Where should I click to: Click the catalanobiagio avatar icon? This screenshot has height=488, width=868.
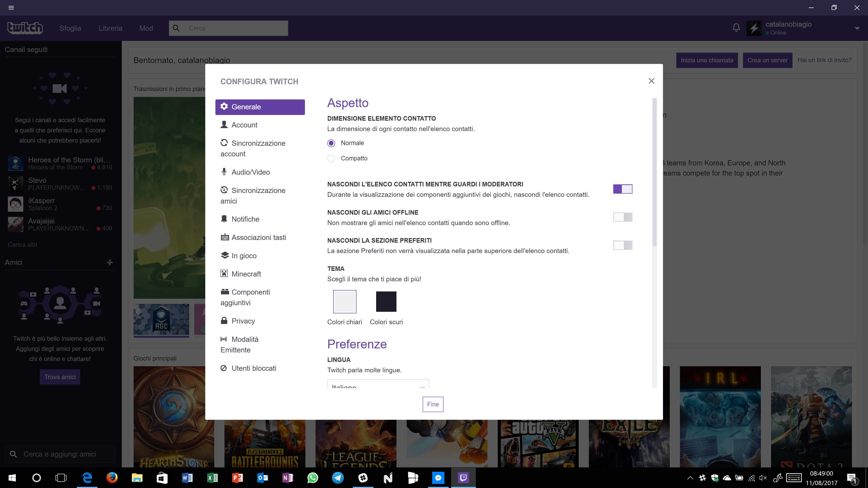[x=754, y=28]
